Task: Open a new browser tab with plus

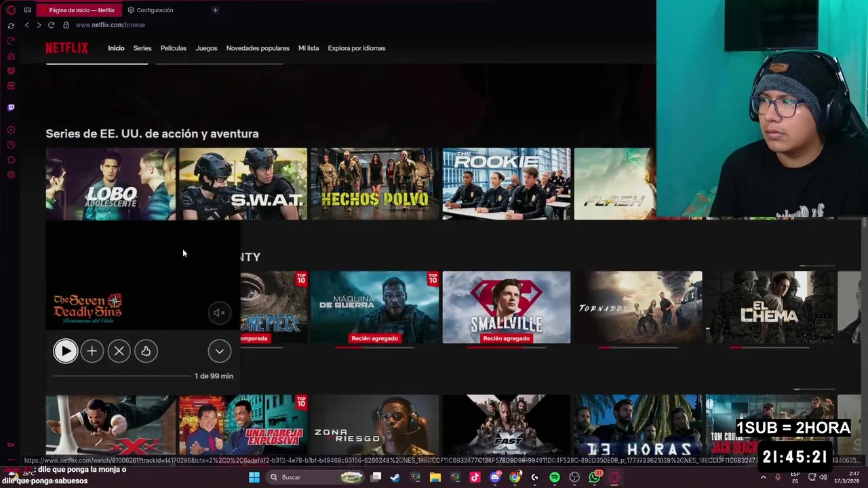Action: 215,10
